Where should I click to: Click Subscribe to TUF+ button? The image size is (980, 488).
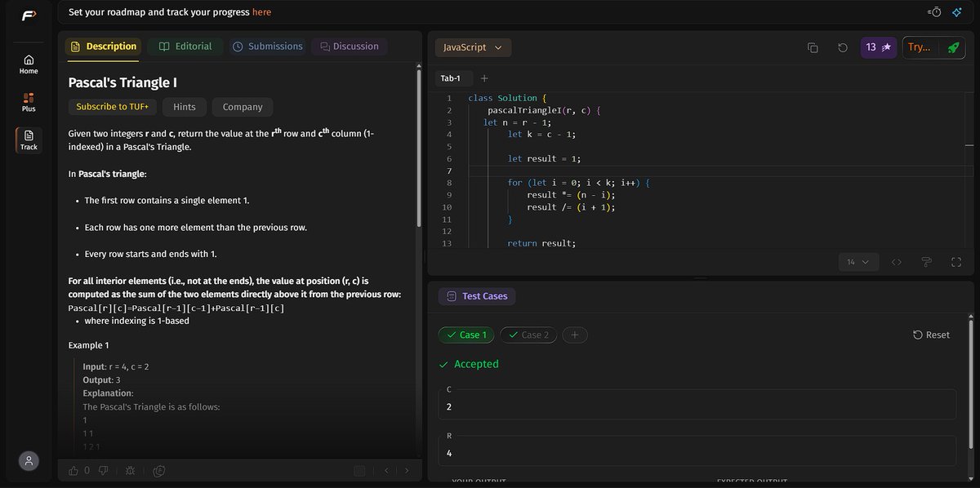(x=113, y=107)
